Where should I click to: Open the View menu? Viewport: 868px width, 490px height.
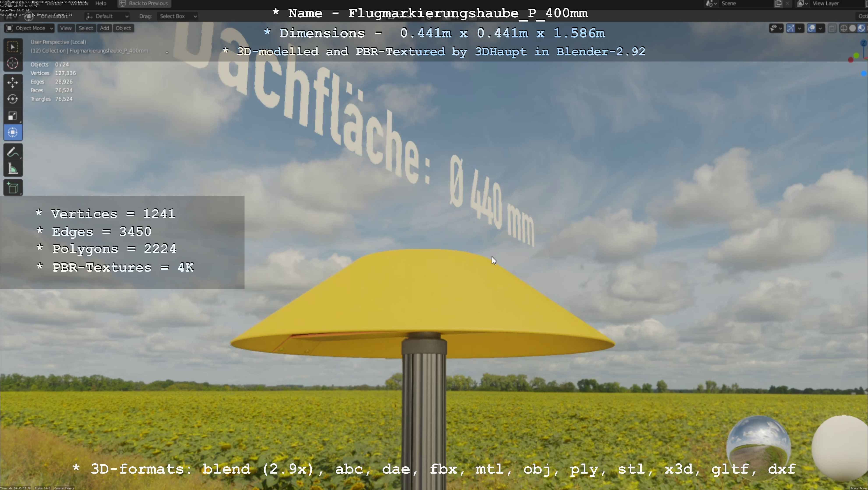[x=66, y=28]
